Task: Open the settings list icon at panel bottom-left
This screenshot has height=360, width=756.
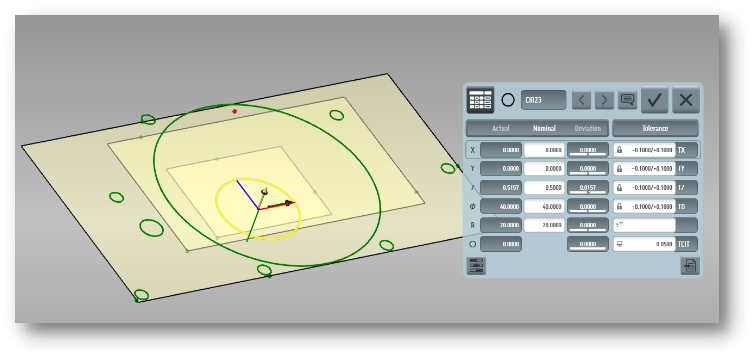Action: point(476,266)
